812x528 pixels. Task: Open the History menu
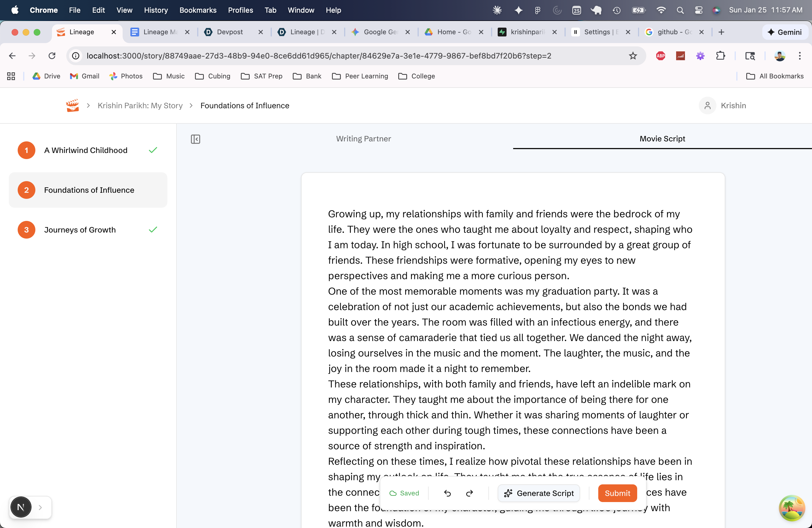tap(156, 10)
